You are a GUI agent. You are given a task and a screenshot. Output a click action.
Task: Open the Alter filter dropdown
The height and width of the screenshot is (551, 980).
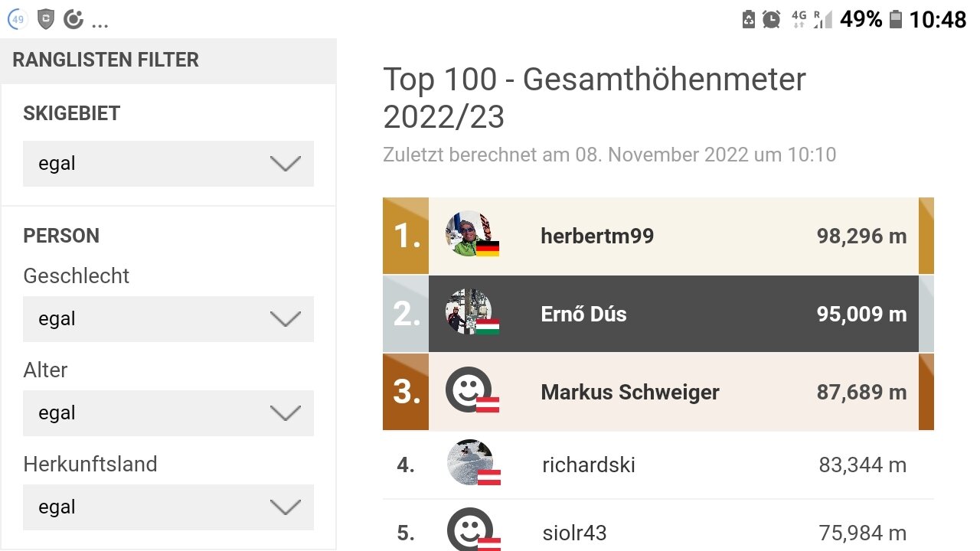[168, 413]
